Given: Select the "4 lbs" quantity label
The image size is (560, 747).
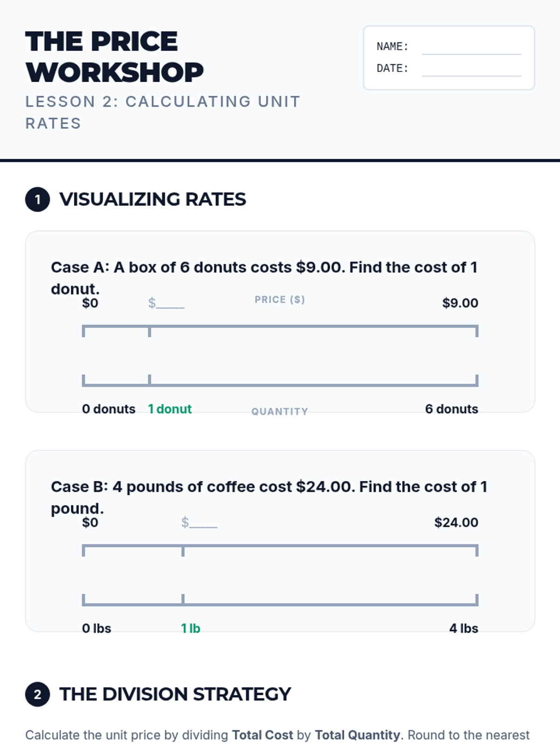Looking at the screenshot, I should (x=463, y=628).
